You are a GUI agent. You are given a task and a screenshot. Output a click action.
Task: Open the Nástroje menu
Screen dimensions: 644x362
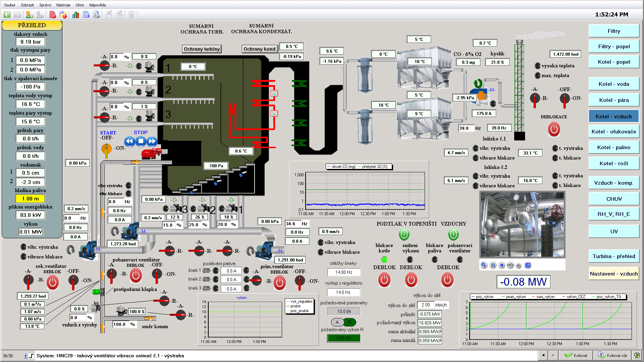(x=63, y=5)
